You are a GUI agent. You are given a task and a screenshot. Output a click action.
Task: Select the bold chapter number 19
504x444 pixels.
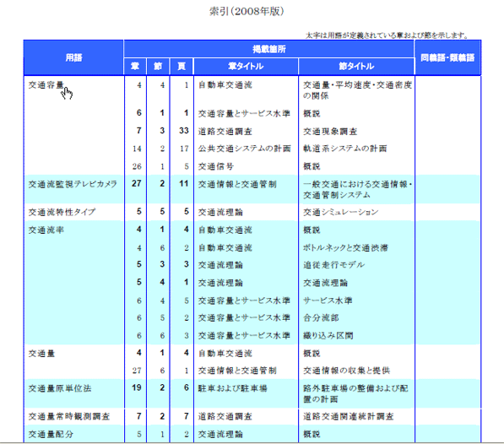pyautogui.click(x=137, y=387)
